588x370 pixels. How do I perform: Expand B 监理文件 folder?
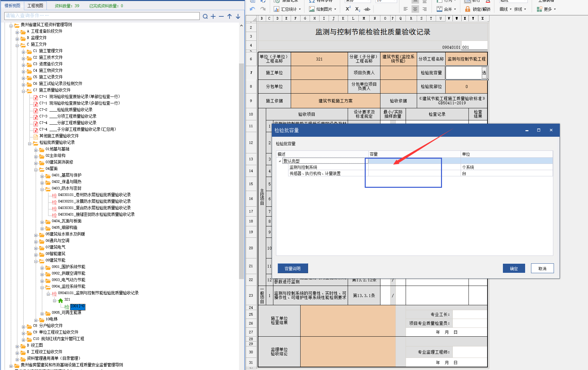(x=17, y=39)
